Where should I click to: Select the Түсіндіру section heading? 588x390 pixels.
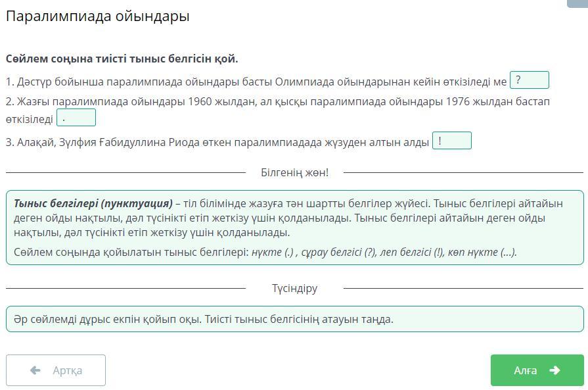tap(294, 288)
